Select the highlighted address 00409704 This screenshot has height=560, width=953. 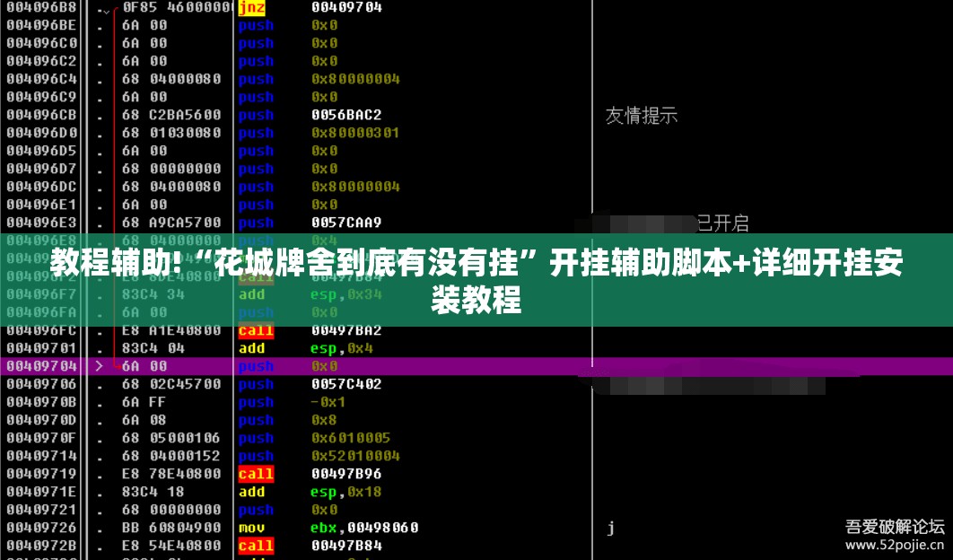pyautogui.click(x=42, y=367)
